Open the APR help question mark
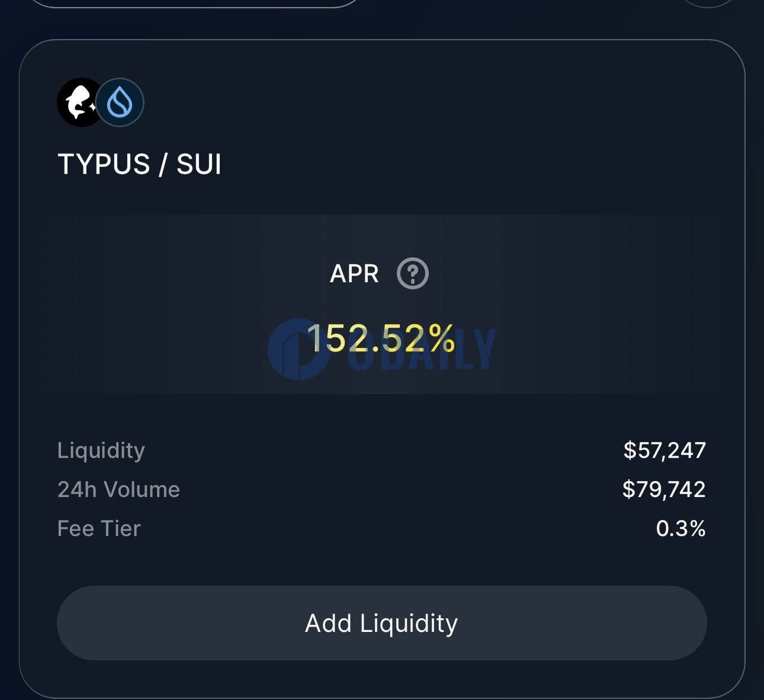 (x=412, y=273)
